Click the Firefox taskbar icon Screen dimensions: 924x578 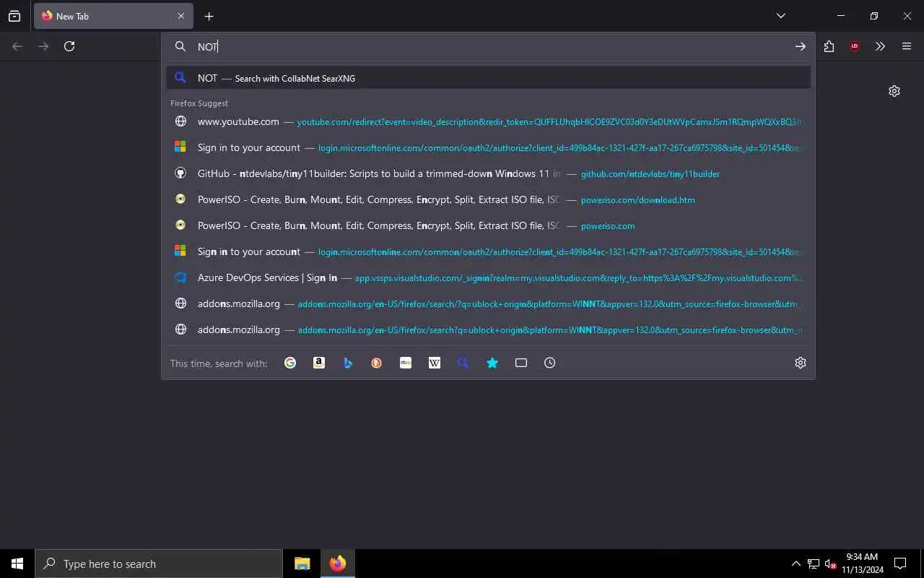point(337,564)
